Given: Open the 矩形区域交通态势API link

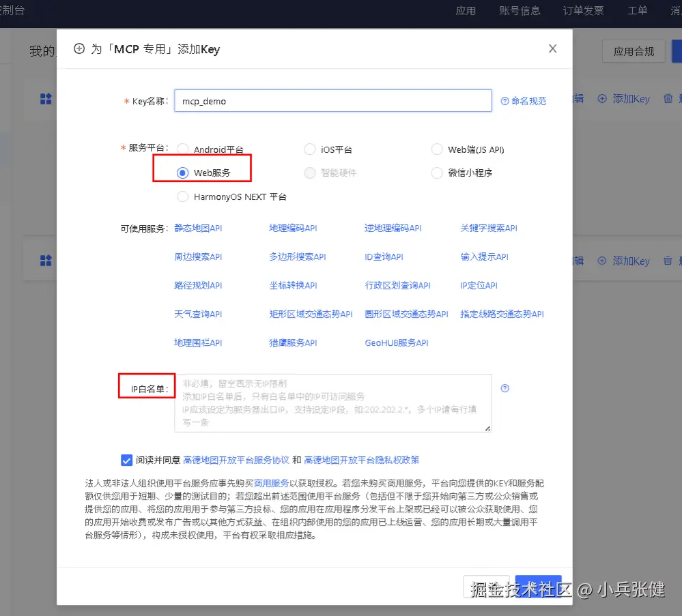Looking at the screenshot, I should pyautogui.click(x=311, y=314).
